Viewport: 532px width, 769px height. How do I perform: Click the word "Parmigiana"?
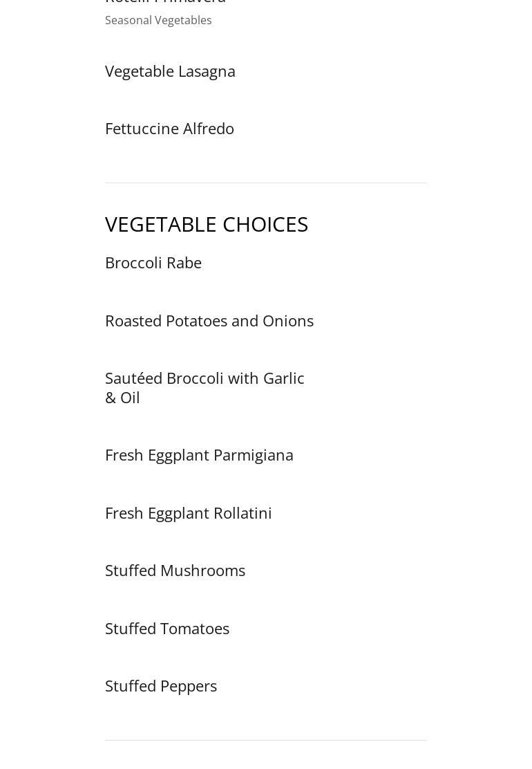[x=253, y=455]
